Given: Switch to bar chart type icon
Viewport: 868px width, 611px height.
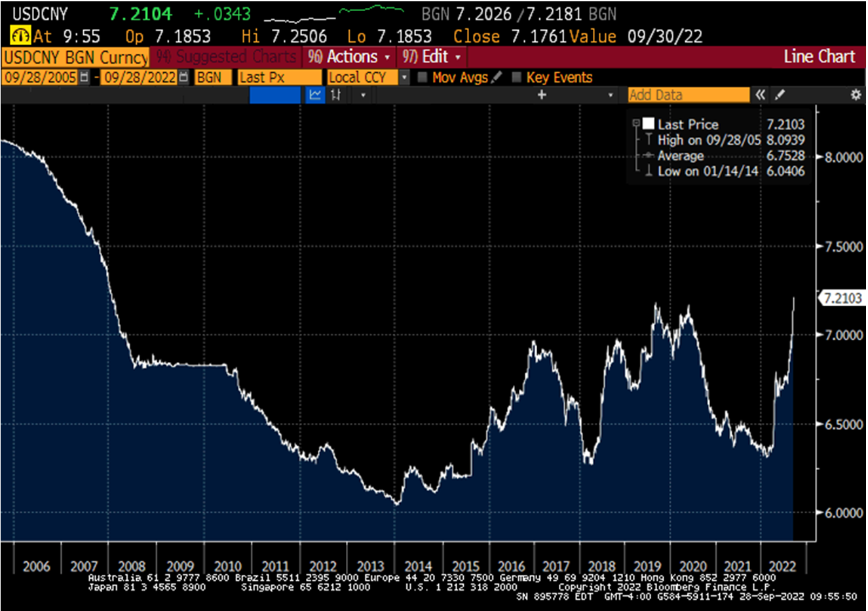Looking at the screenshot, I should click(x=335, y=95).
